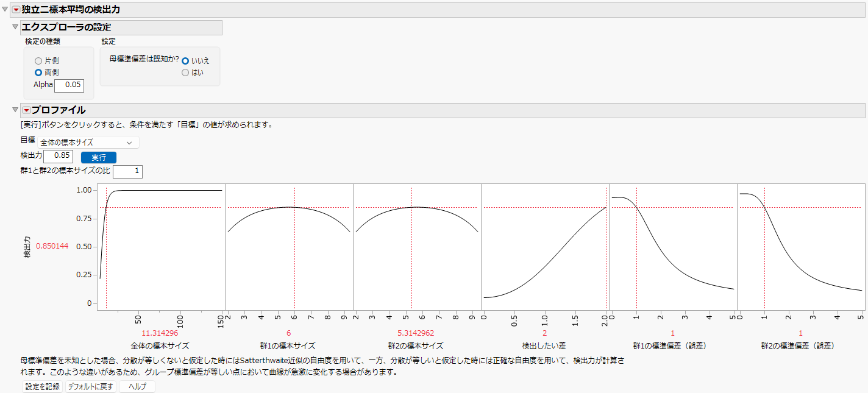The height and width of the screenshot is (393, 868).
Task: Click the 群1の標本サイズ axis label
Action: point(288,345)
